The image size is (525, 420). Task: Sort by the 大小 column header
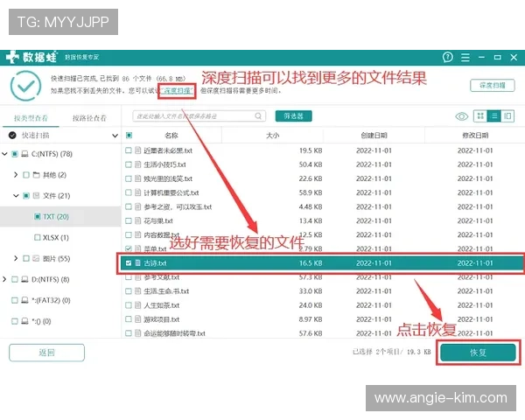click(x=272, y=136)
